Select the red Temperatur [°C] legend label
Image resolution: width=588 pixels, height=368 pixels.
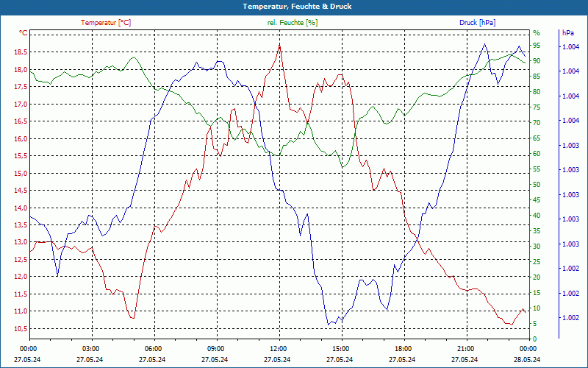coord(106,23)
